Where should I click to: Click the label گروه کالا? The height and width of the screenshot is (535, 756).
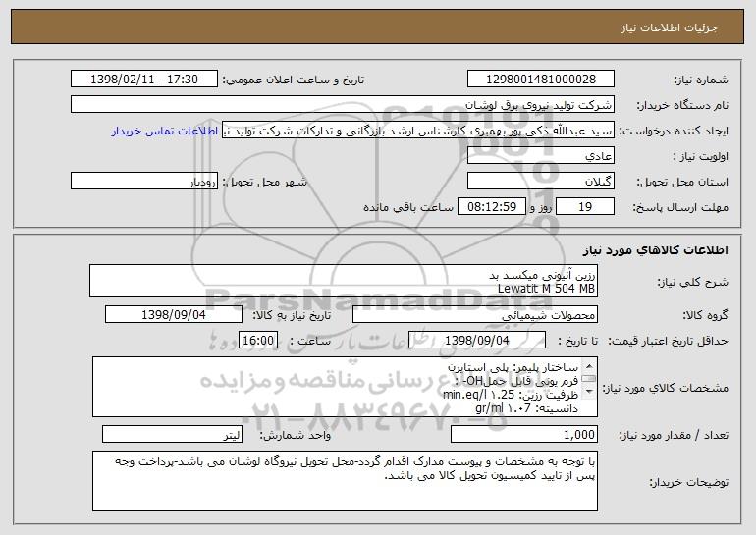click(x=705, y=315)
